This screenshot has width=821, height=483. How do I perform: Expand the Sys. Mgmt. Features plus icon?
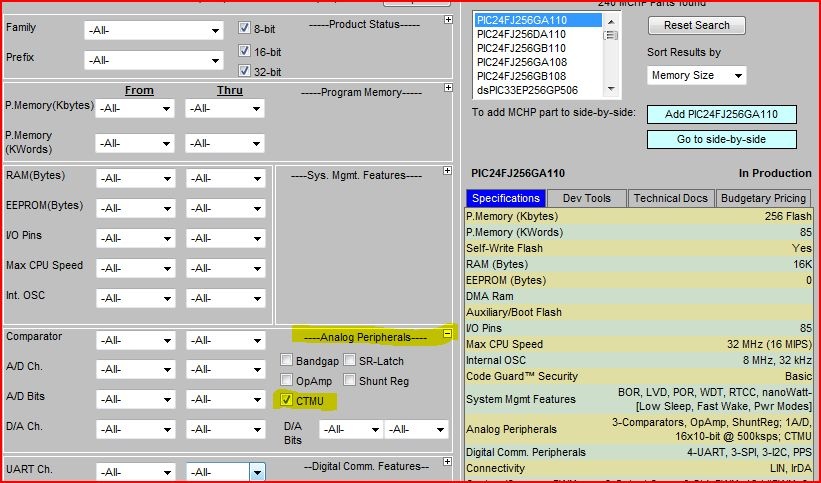[447, 170]
